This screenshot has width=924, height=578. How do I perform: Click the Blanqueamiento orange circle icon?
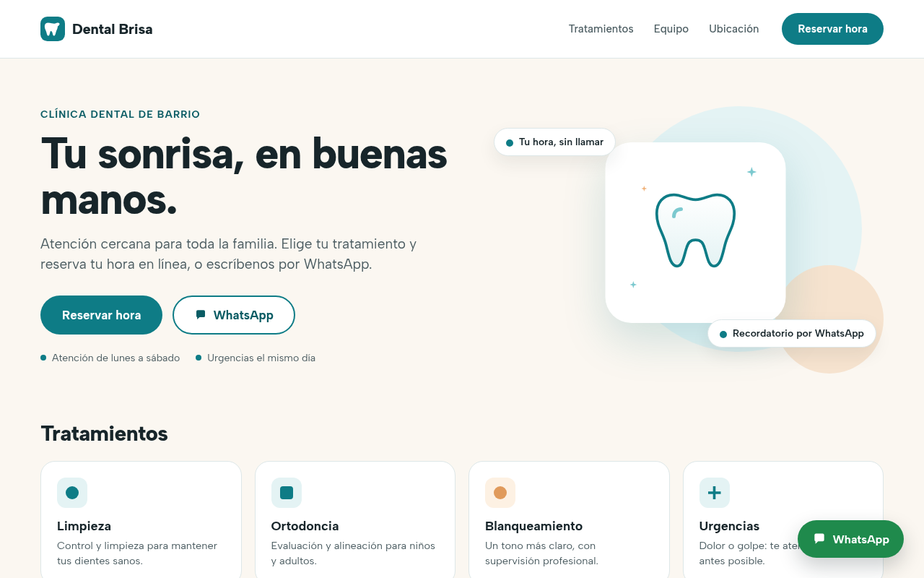(x=500, y=493)
